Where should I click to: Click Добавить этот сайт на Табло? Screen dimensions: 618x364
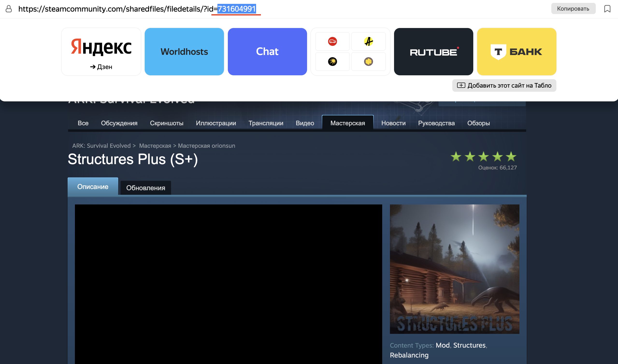[x=504, y=85]
